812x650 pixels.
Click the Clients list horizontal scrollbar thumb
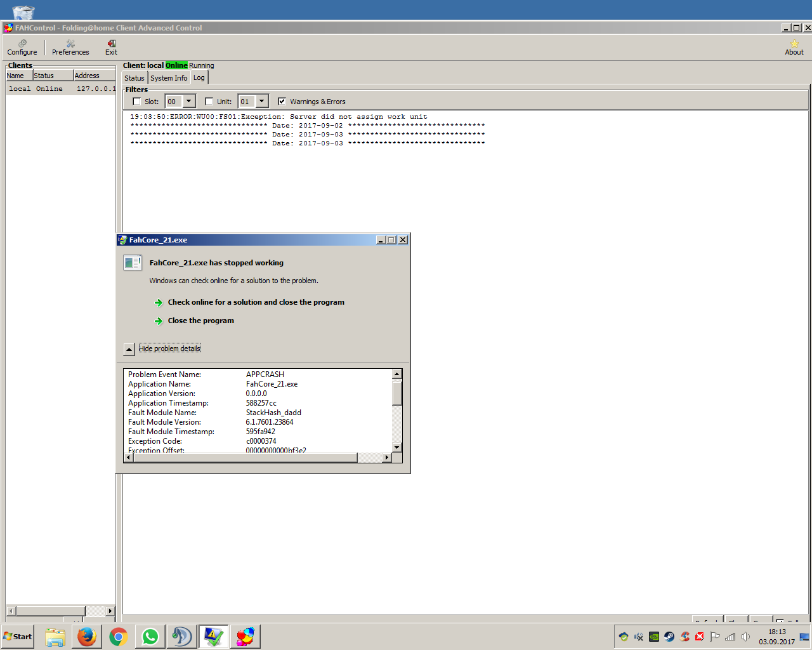(51, 611)
